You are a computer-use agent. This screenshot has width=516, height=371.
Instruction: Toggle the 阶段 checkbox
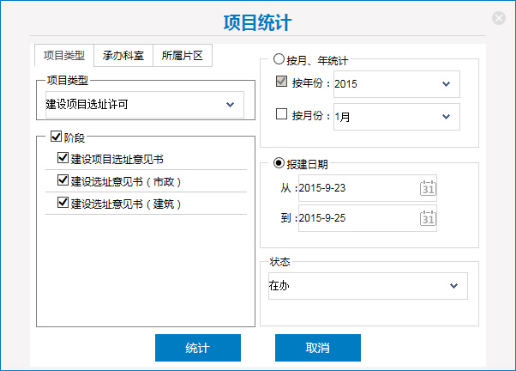click(x=56, y=136)
